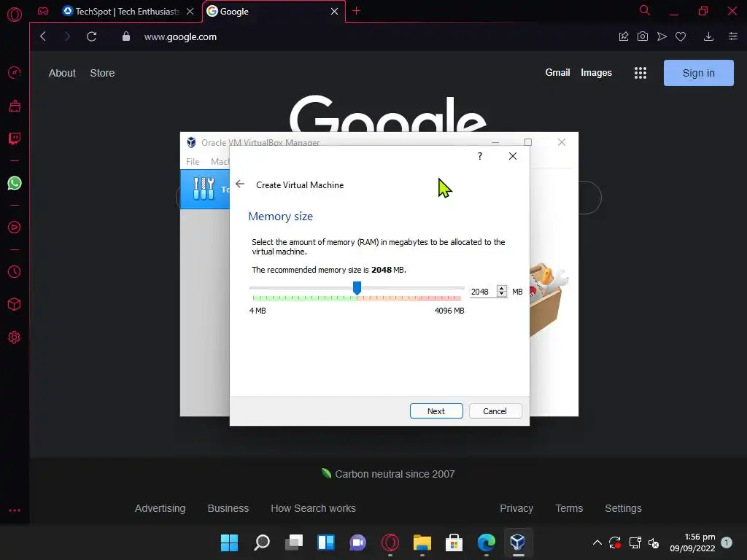Image resolution: width=747 pixels, height=560 pixels.
Task: Show hidden system tray icons
Action: (x=597, y=542)
